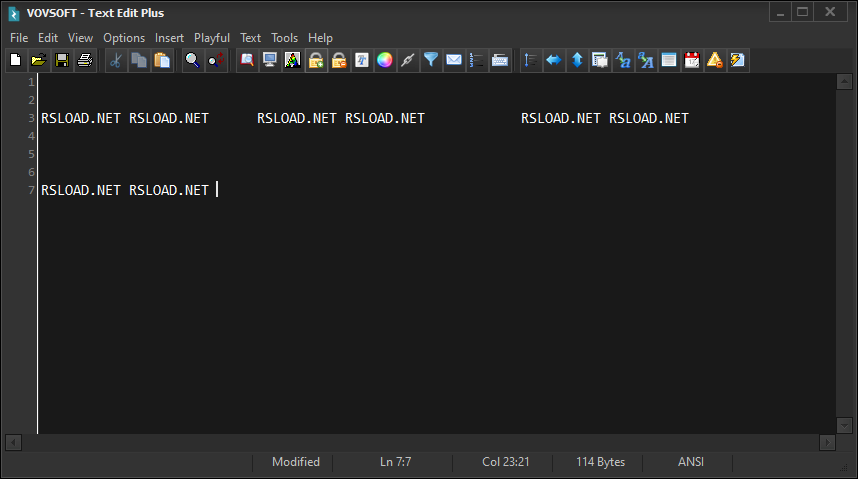Click the horizontal scrollbar right arrow

[827, 442]
